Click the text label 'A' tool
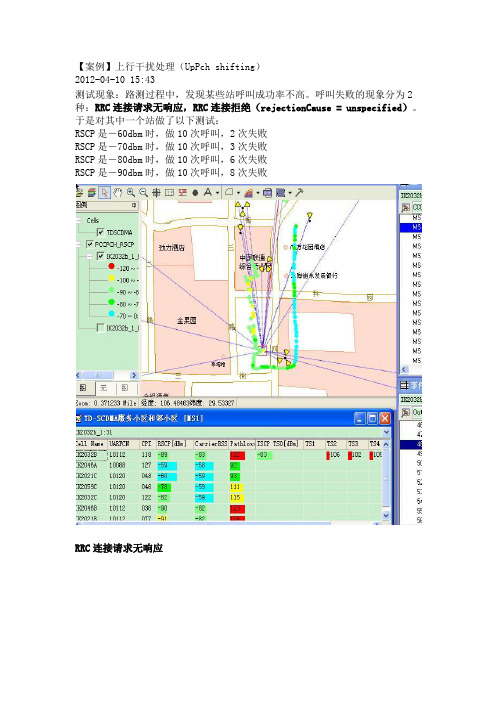Screen dimensions: 496x702 coord(208,193)
